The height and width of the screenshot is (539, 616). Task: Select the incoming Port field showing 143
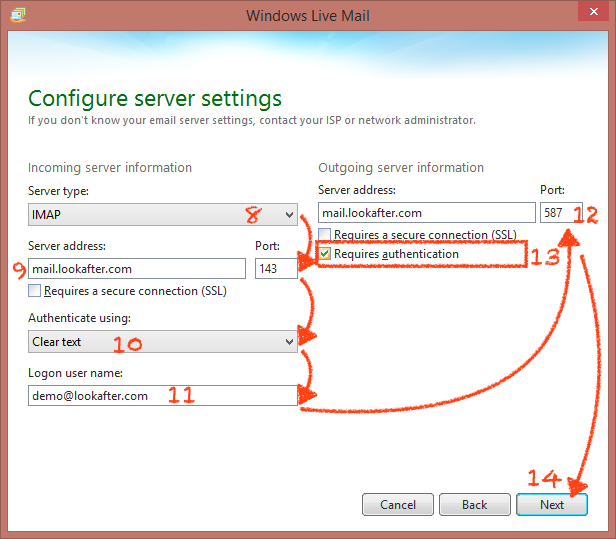point(275,268)
